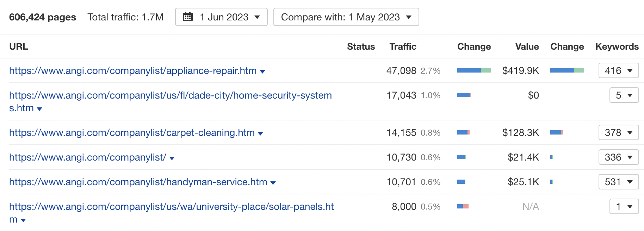Screen dimensions: 644x231
Task: Click the caret after the dade-city home-security URL
Action: 39,109
